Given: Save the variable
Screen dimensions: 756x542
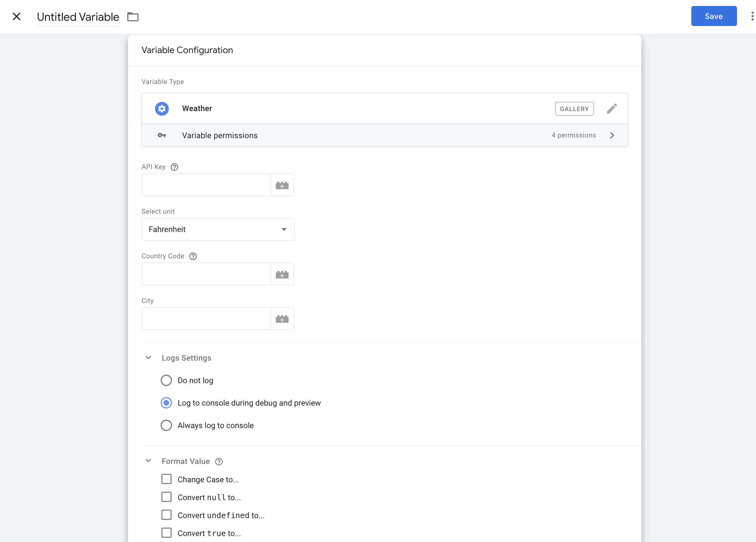Looking at the screenshot, I should point(714,16).
